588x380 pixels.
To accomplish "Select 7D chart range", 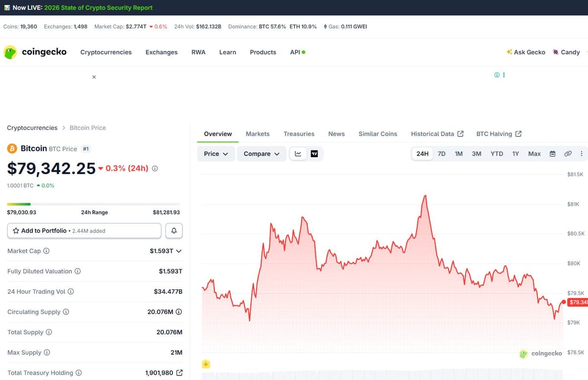I will 441,154.
